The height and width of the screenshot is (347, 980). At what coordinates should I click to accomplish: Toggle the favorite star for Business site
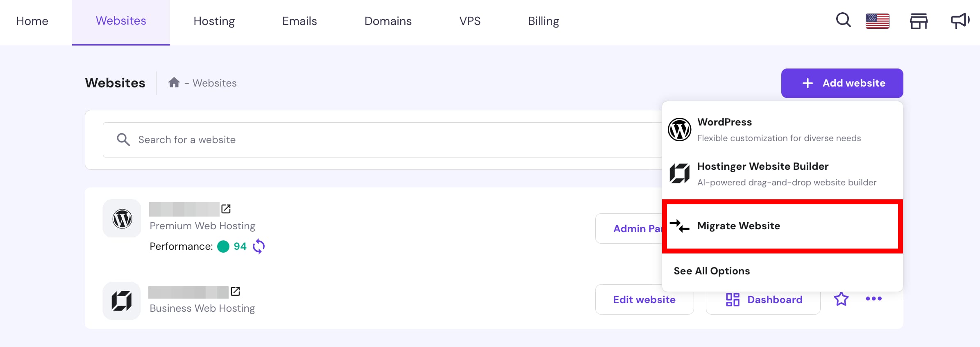click(841, 299)
